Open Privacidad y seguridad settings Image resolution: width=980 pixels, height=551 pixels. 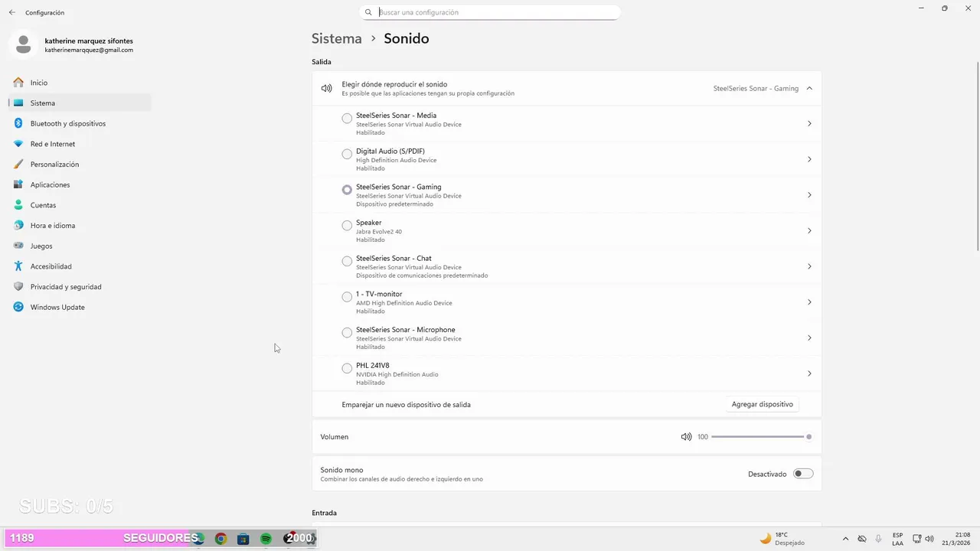click(x=80, y=287)
